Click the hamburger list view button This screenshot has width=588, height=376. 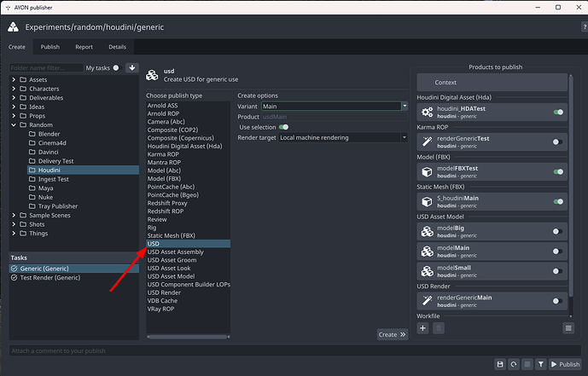click(x=568, y=328)
